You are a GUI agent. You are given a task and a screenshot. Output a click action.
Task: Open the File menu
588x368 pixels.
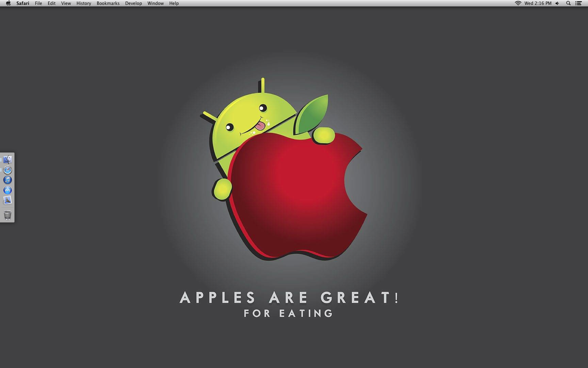pos(38,3)
